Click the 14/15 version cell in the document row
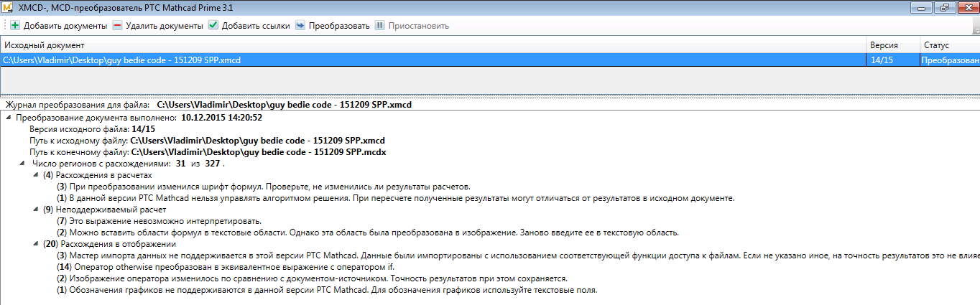 pos(893,60)
